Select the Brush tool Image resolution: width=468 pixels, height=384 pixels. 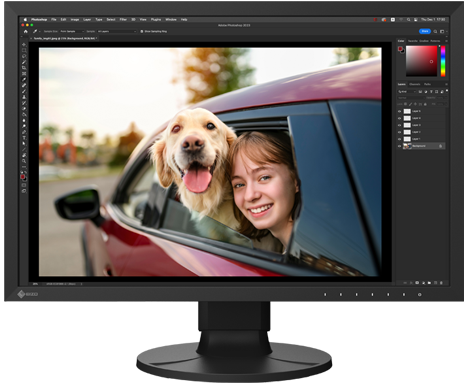24,91
